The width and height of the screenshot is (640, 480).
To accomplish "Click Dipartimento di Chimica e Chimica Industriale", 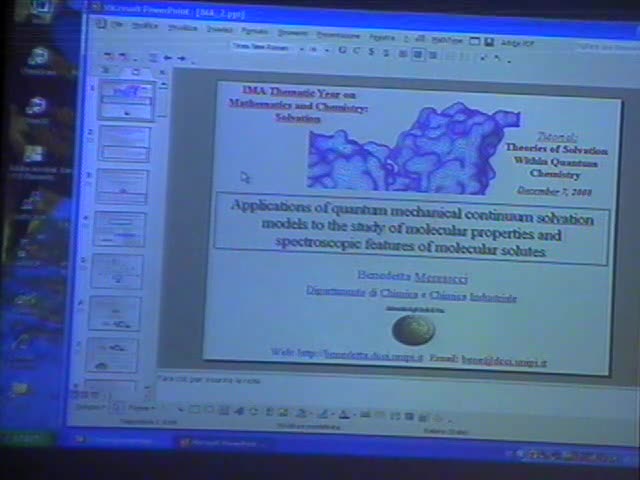I will coord(411,294).
